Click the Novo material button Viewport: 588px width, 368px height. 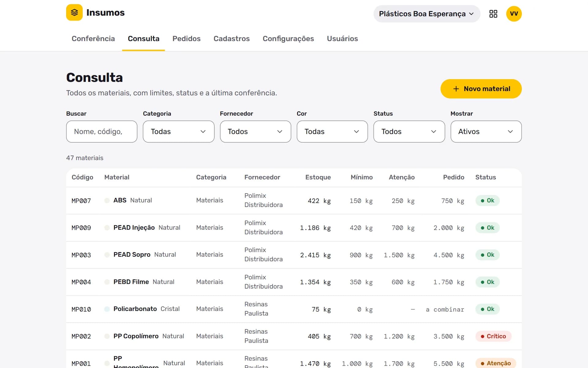pyautogui.click(x=481, y=89)
